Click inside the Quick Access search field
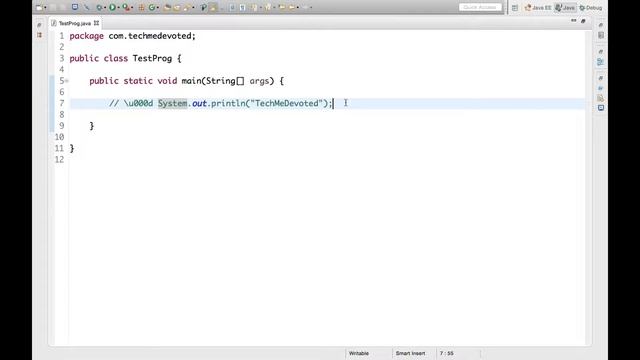 (480, 7)
